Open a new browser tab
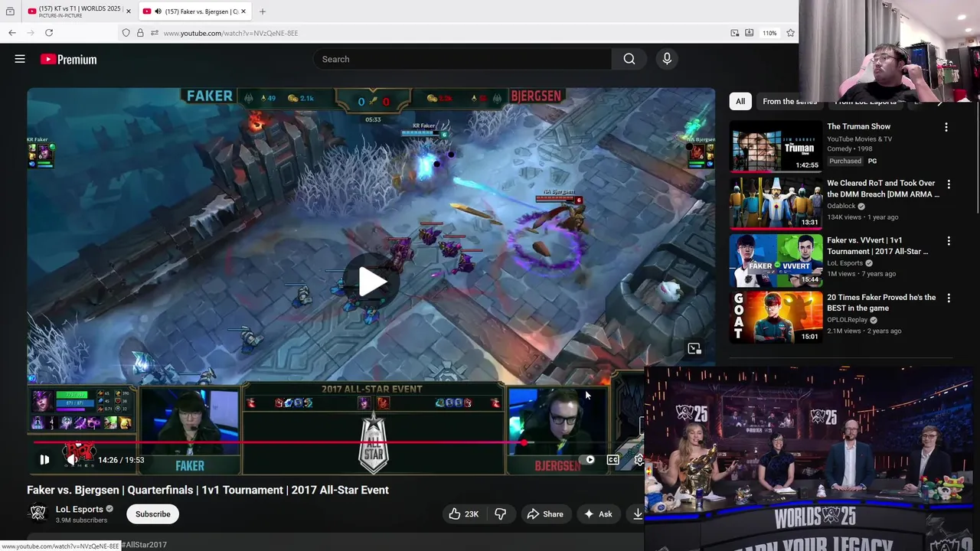 tap(263, 11)
